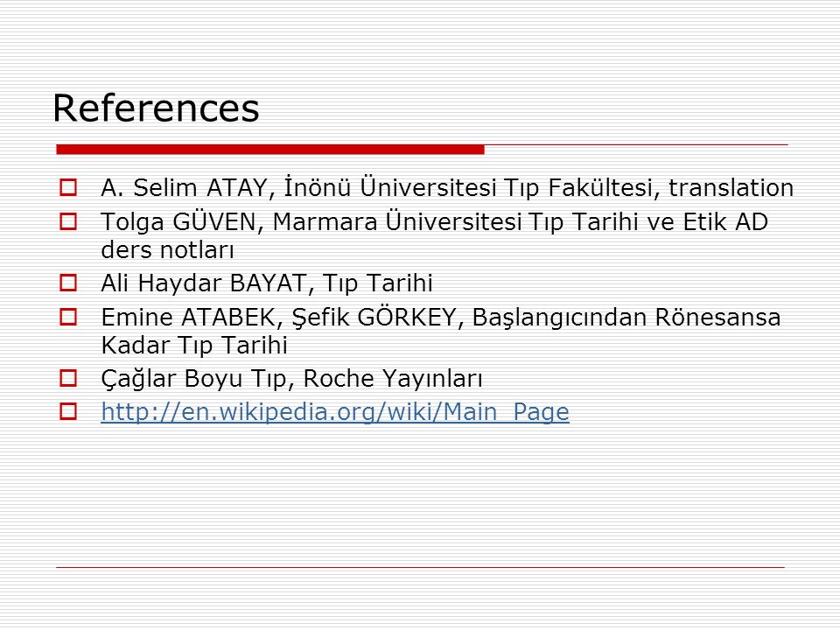Click the bullet before Emine ATABEK
Screen dimensions: 840x630
[x=68, y=317]
